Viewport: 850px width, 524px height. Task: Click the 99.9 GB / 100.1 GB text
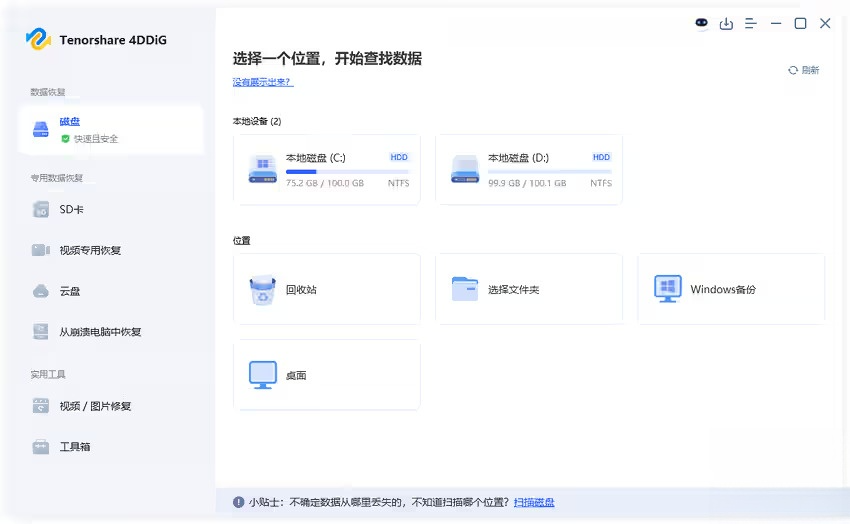(x=527, y=183)
